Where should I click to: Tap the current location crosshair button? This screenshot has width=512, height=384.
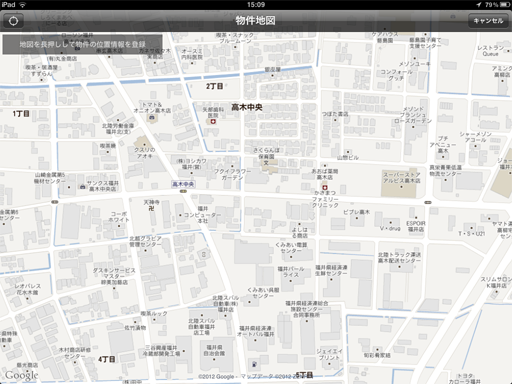point(13,21)
